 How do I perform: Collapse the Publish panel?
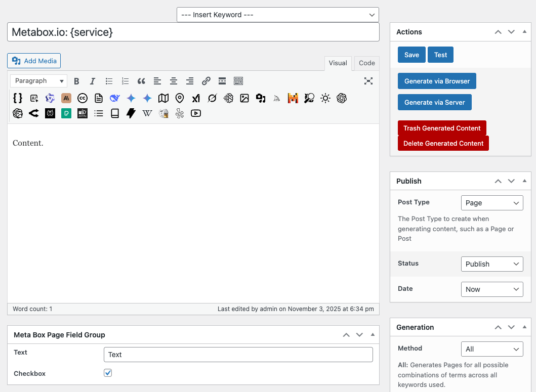pyautogui.click(x=524, y=181)
